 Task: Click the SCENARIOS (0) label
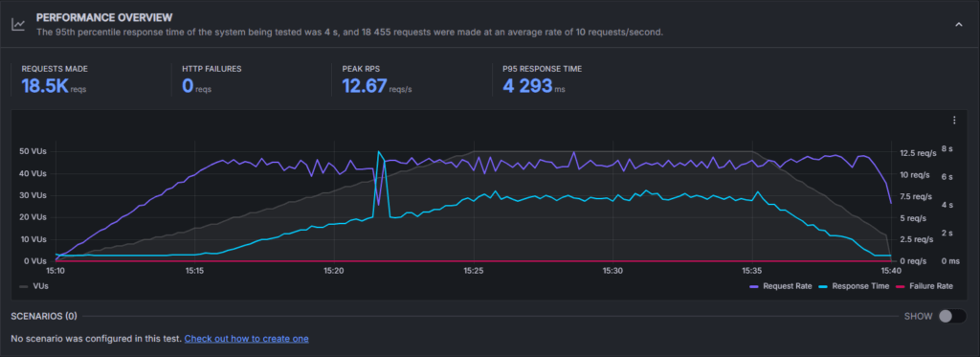click(44, 317)
